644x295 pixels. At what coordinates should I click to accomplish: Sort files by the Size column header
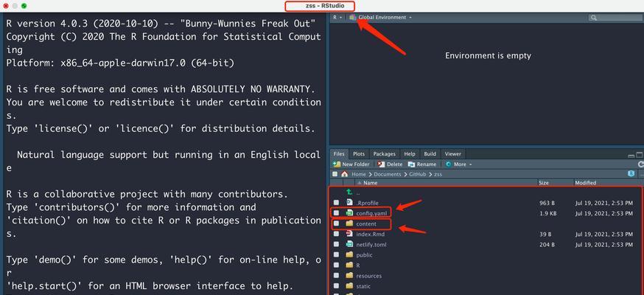(x=543, y=183)
